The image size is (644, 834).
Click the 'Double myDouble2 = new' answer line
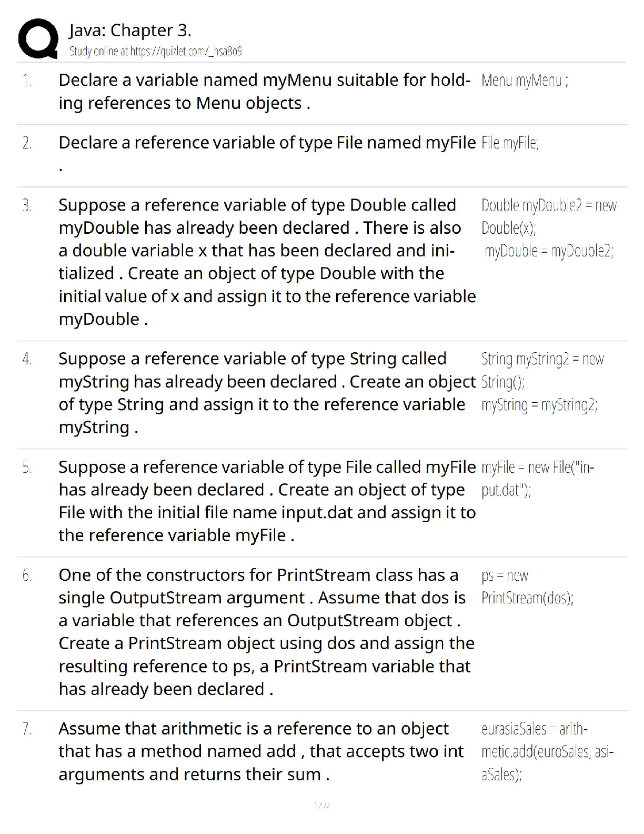click(x=549, y=205)
